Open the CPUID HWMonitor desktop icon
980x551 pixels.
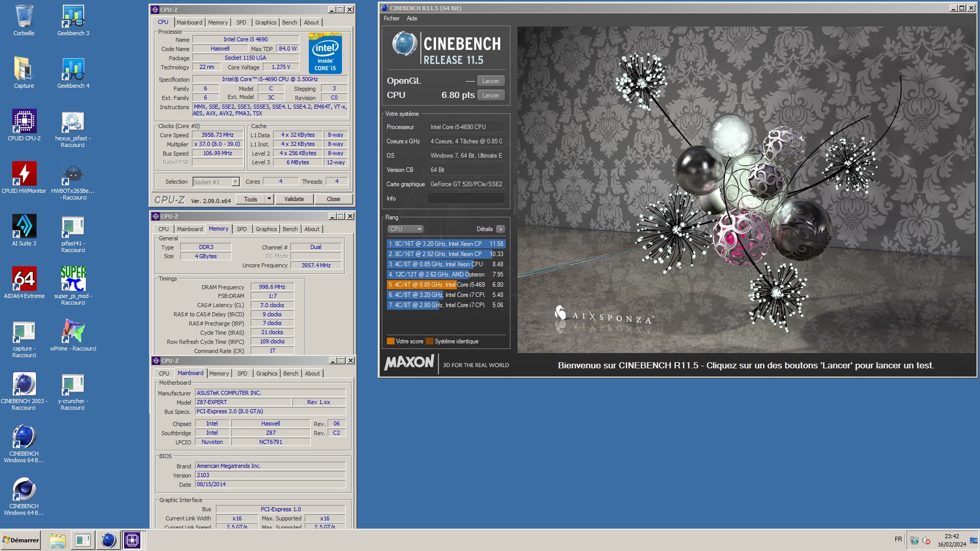click(x=24, y=178)
